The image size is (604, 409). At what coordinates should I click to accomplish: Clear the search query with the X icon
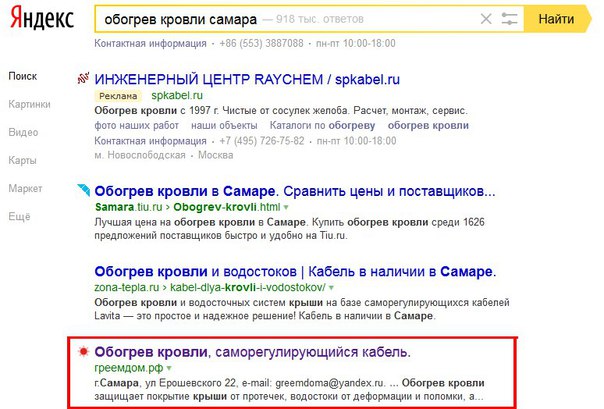[x=486, y=18]
